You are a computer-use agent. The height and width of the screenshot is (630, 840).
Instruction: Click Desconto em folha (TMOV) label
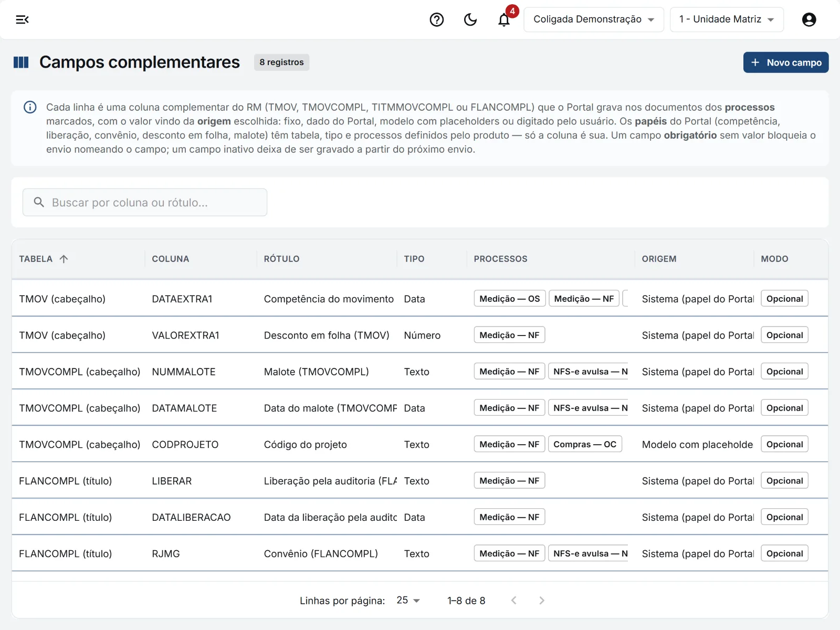click(x=327, y=335)
